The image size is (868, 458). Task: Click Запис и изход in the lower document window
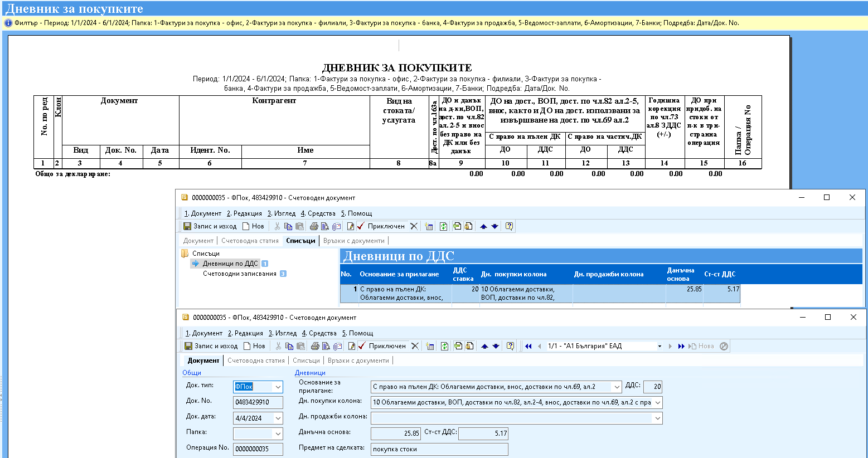tap(211, 346)
